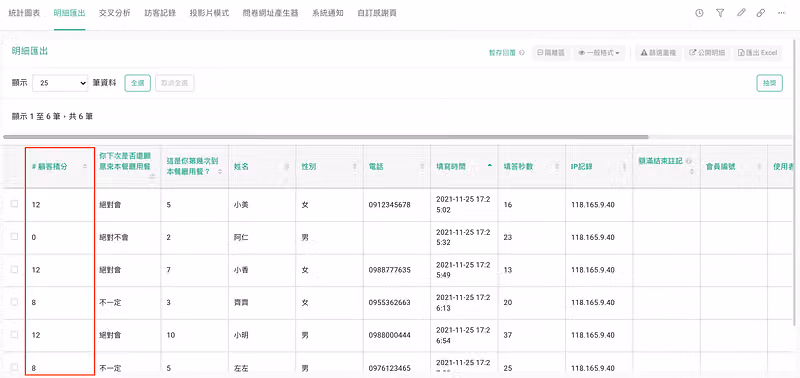Toggle 填寫時間 ascending sort arrow
Screen dimensions: 800x378
(490, 166)
